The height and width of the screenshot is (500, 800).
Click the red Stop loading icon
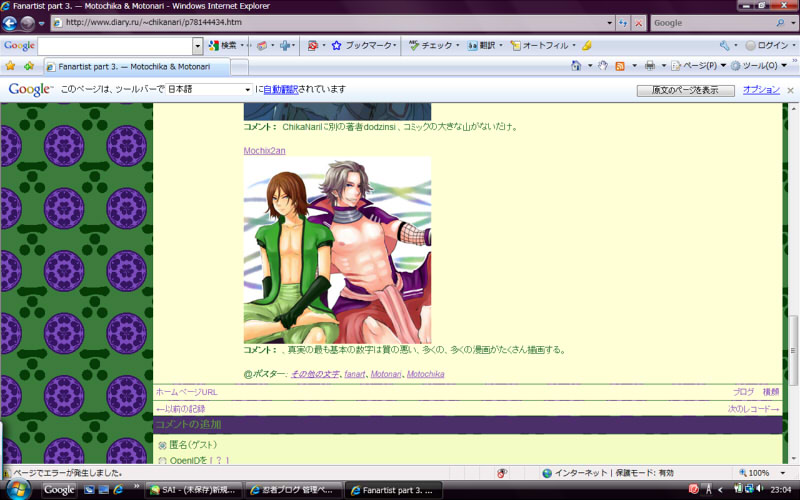[638, 23]
